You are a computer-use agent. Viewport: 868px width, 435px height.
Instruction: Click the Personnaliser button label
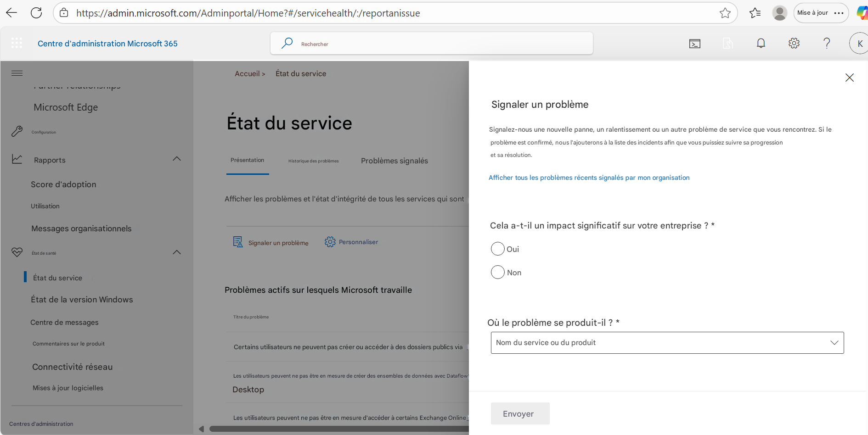(358, 242)
